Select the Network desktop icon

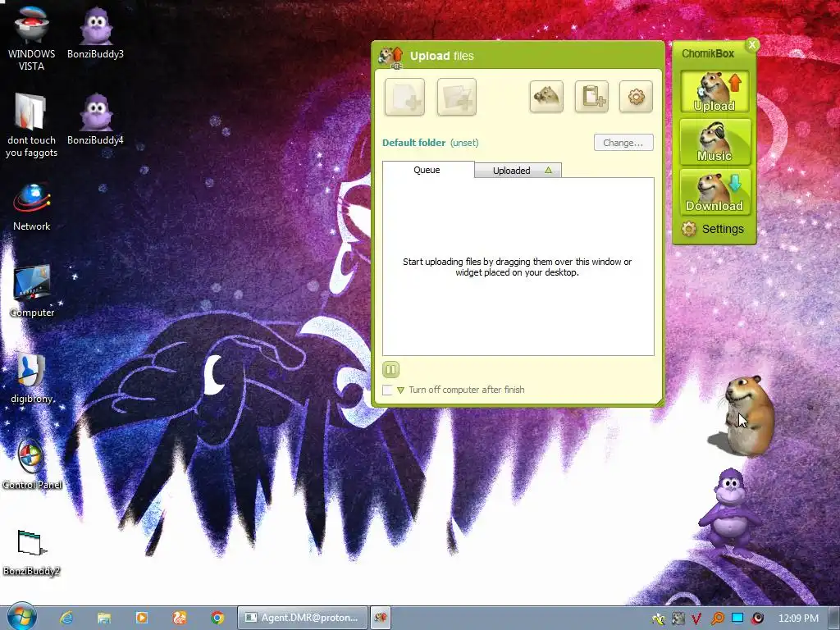pos(32,207)
